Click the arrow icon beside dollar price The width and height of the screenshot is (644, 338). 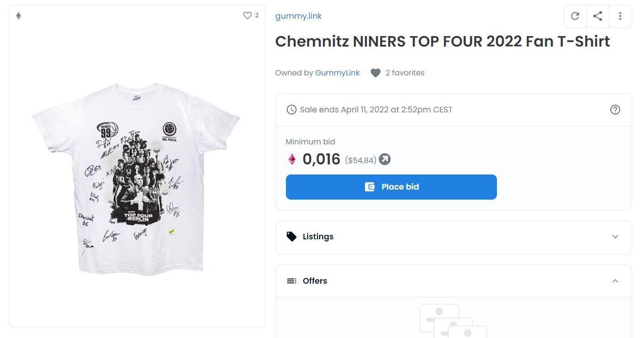(385, 159)
